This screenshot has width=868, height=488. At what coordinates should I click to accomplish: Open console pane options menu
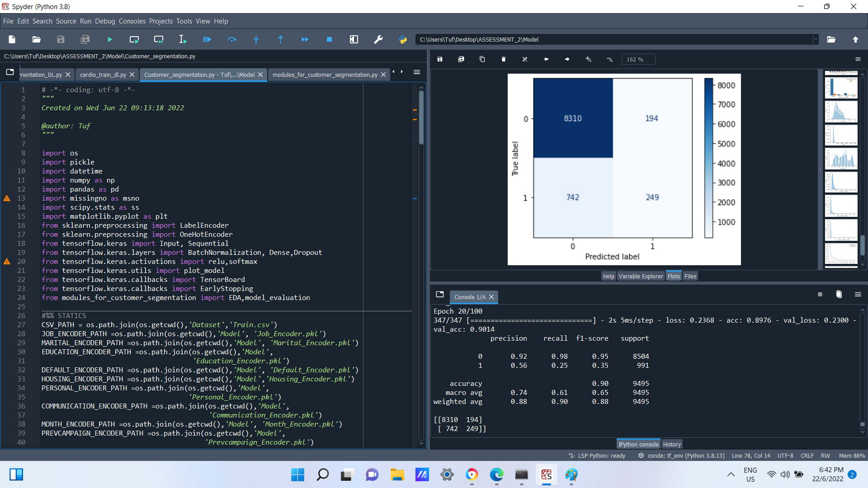[858, 295]
